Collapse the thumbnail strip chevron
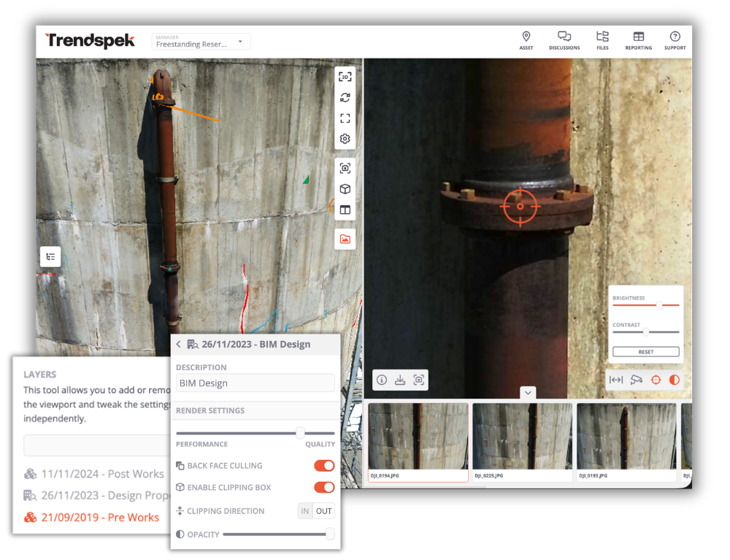The height and width of the screenshot is (560, 730). point(528,392)
